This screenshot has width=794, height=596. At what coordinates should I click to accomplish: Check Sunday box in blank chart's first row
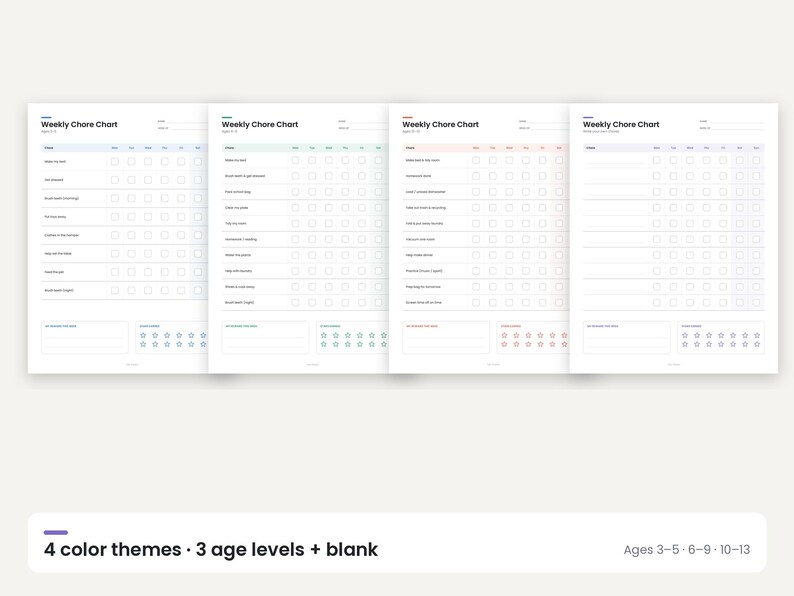tap(756, 160)
